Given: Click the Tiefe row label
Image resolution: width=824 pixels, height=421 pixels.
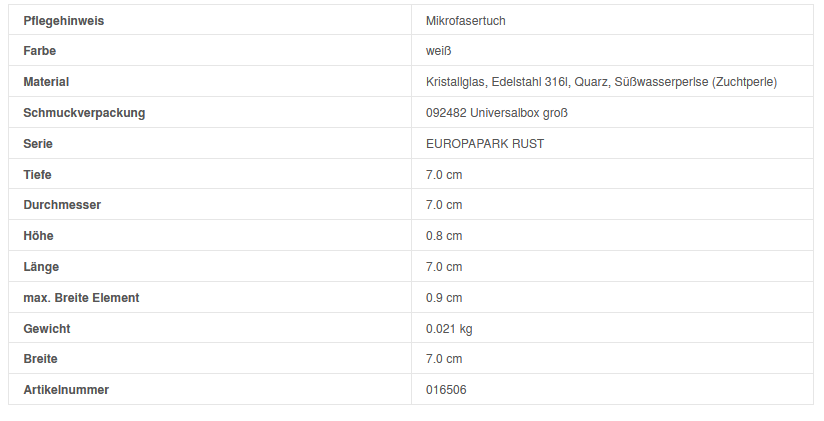Looking at the screenshot, I should click(x=38, y=175).
